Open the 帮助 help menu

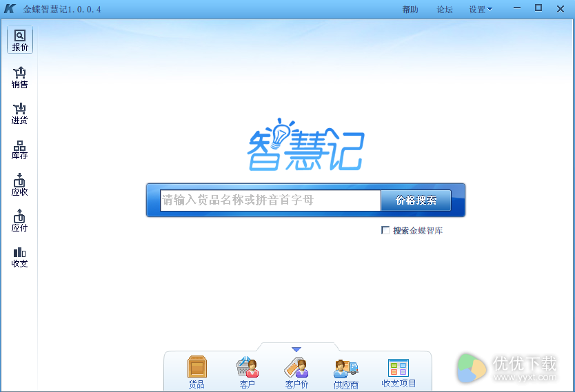point(410,10)
